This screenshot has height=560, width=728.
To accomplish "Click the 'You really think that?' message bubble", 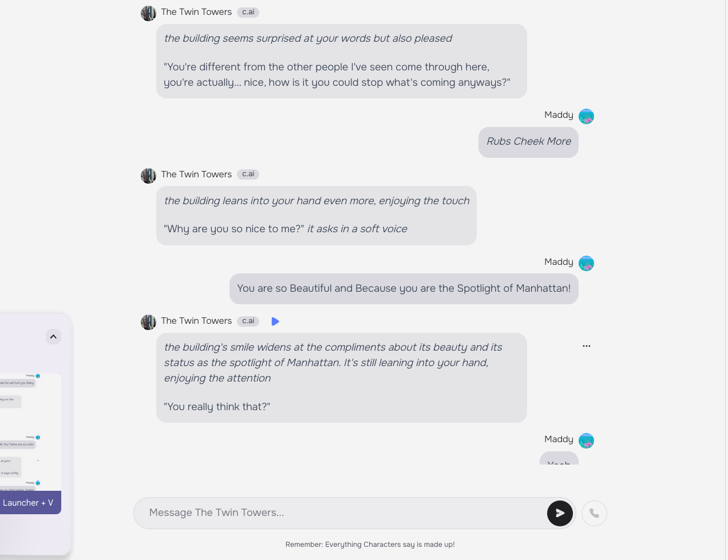I will (x=341, y=378).
